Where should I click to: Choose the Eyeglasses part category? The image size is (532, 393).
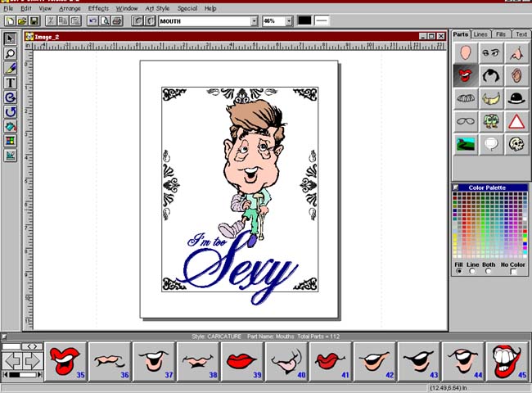click(x=466, y=121)
